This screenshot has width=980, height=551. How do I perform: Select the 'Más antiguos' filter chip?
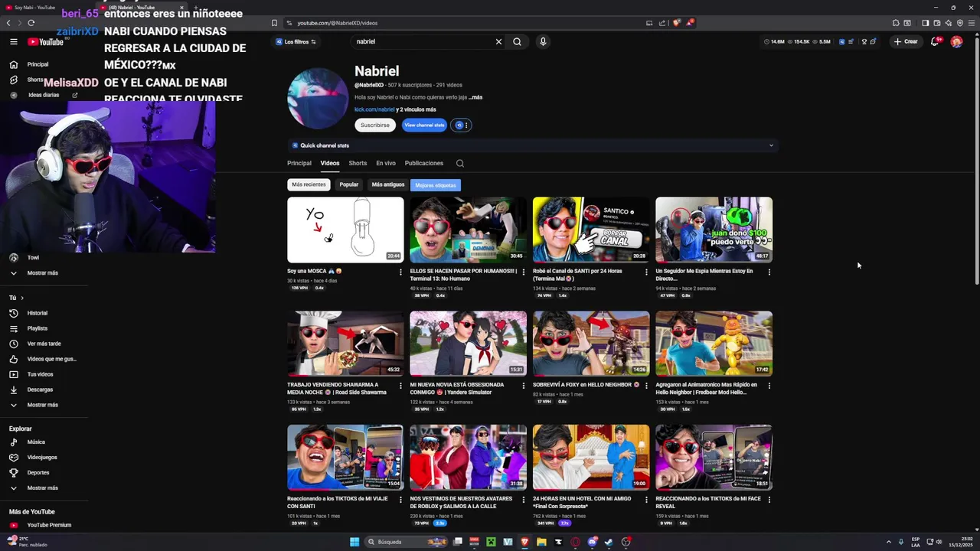388,184
